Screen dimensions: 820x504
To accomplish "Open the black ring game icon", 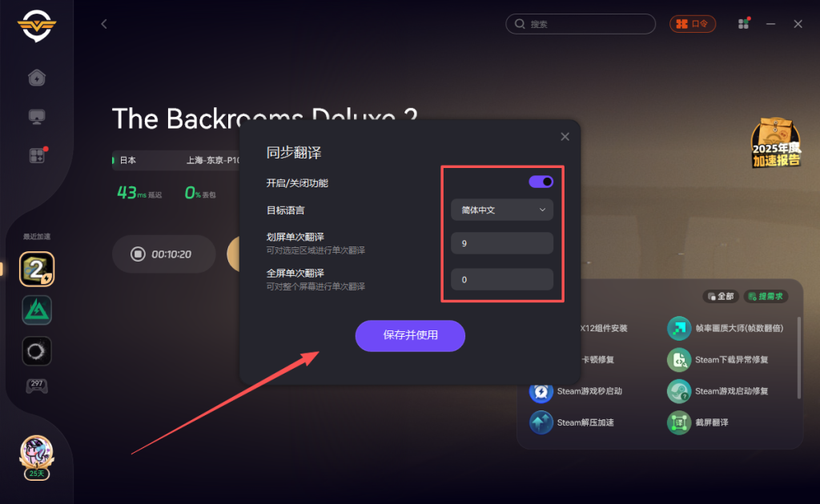I will click(x=37, y=351).
